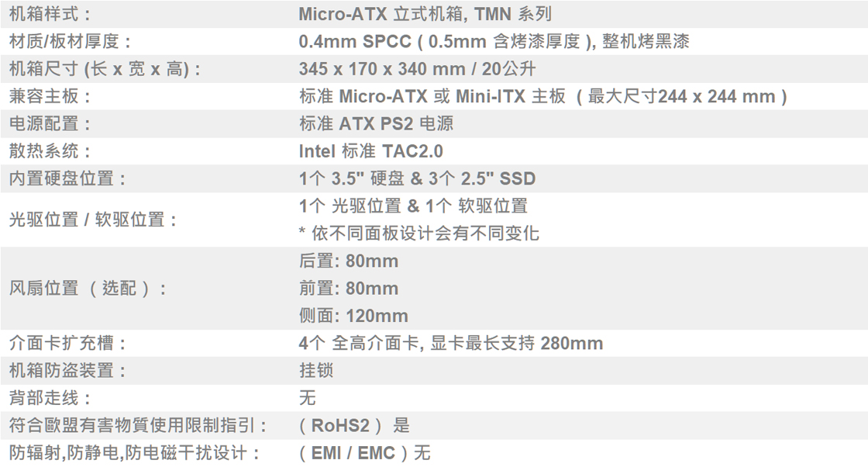Click the ( EMI / EMC ) 无 value
The width and height of the screenshot is (868, 467).
click(364, 452)
